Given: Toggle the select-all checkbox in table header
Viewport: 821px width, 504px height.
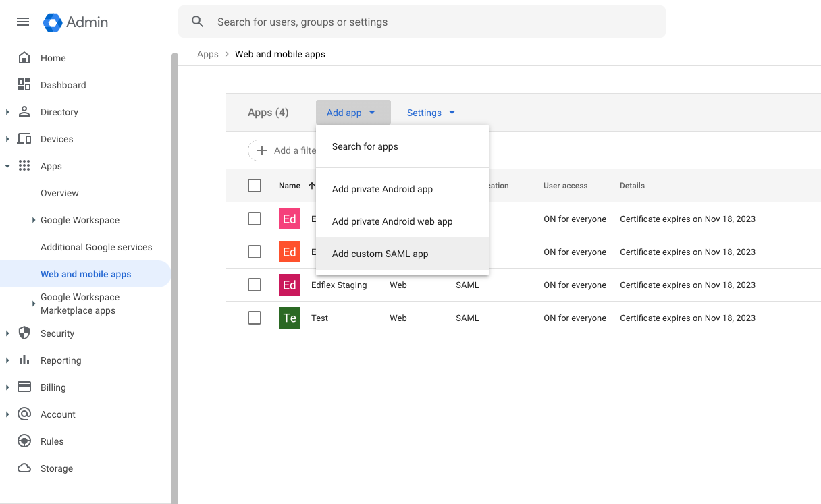Looking at the screenshot, I should pyautogui.click(x=255, y=186).
